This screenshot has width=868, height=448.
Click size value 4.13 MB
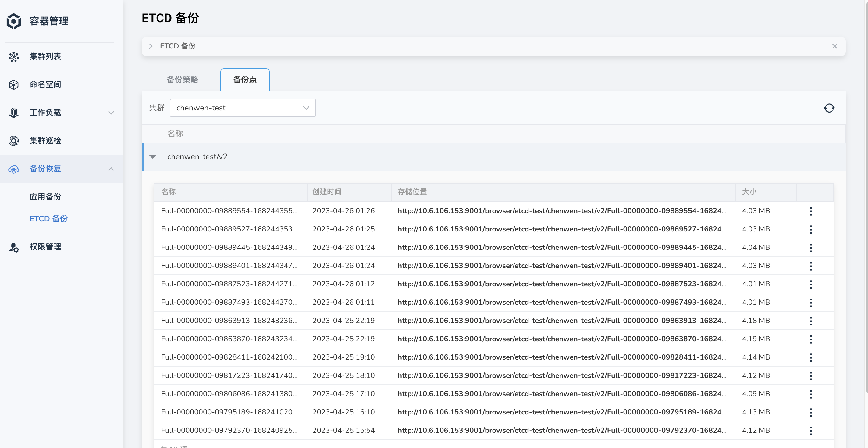[x=756, y=412]
